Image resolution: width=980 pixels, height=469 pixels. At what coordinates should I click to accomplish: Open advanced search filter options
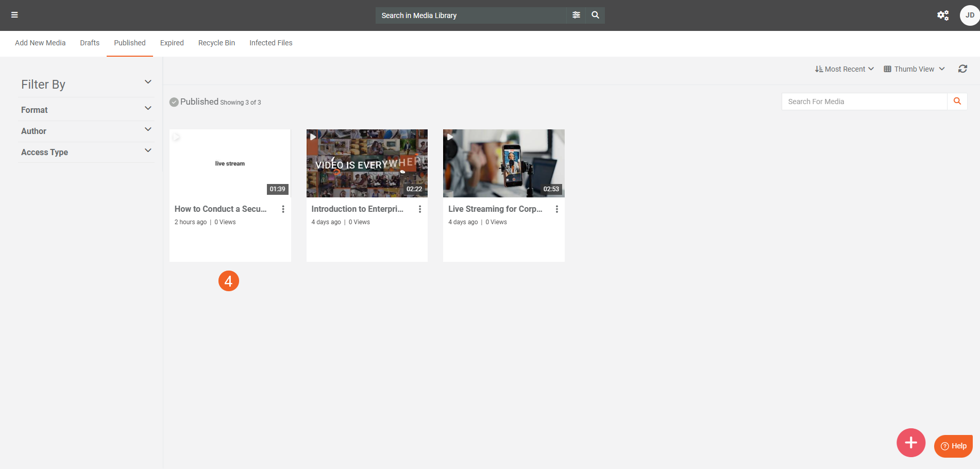pyautogui.click(x=576, y=15)
